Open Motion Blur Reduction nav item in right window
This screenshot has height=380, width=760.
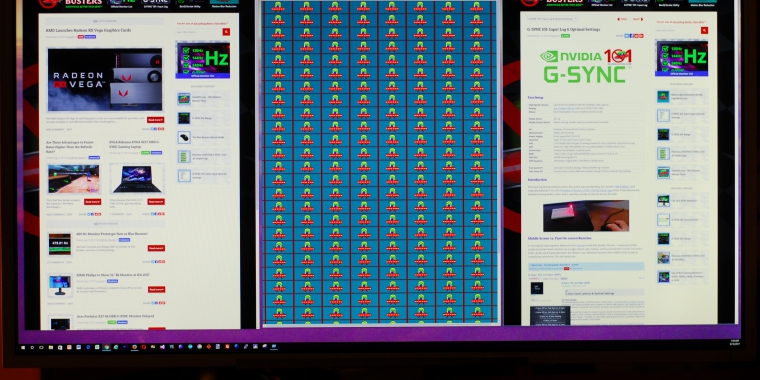coord(703,3)
